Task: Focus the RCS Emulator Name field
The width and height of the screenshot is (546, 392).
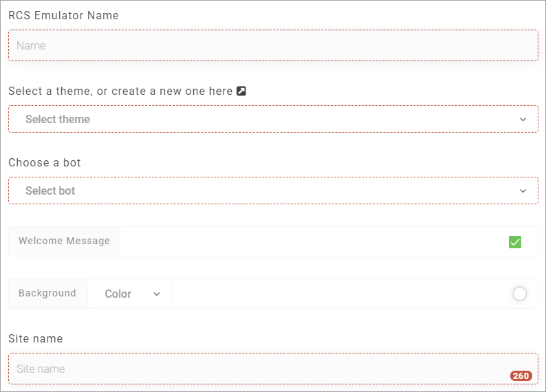Action: [x=274, y=45]
